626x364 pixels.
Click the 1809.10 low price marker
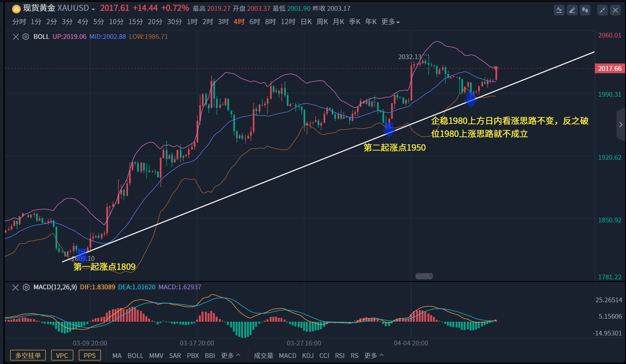(83, 258)
